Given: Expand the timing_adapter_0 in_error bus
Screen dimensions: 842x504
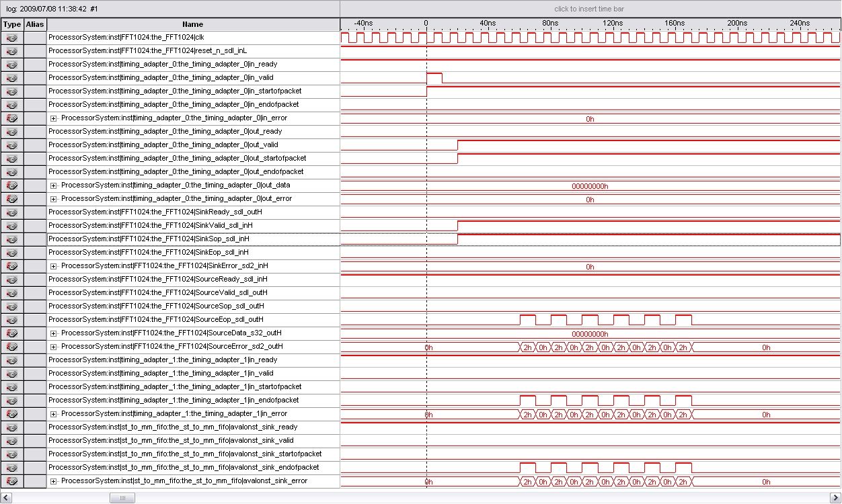Looking at the screenshot, I should [x=54, y=118].
